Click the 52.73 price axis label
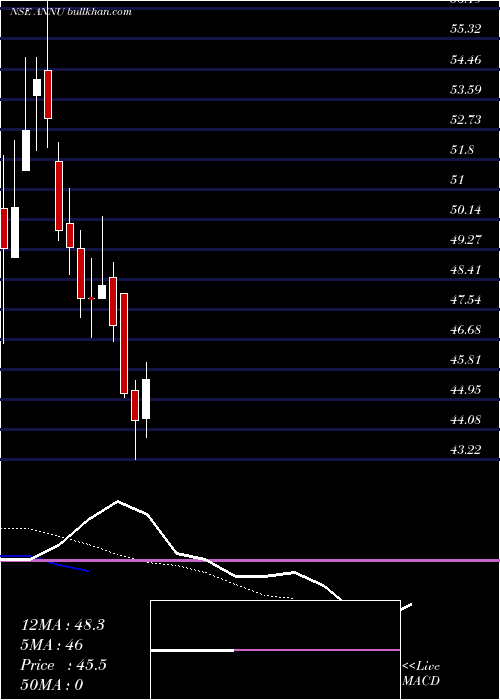 [x=466, y=119]
